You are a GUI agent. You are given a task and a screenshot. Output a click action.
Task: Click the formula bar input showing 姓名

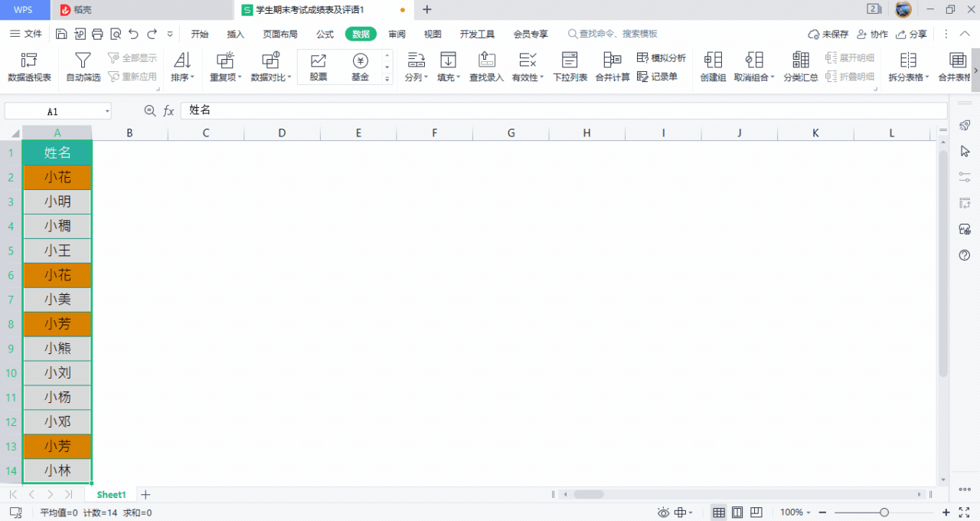pyautogui.click(x=563, y=111)
